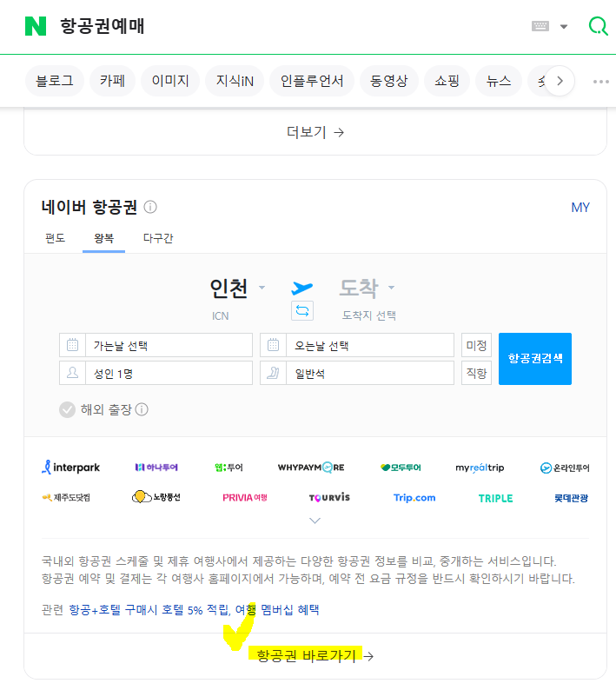Open the 도착 arrival airport dropdown
Image resolution: width=616 pixels, height=690 pixels.
367,289
